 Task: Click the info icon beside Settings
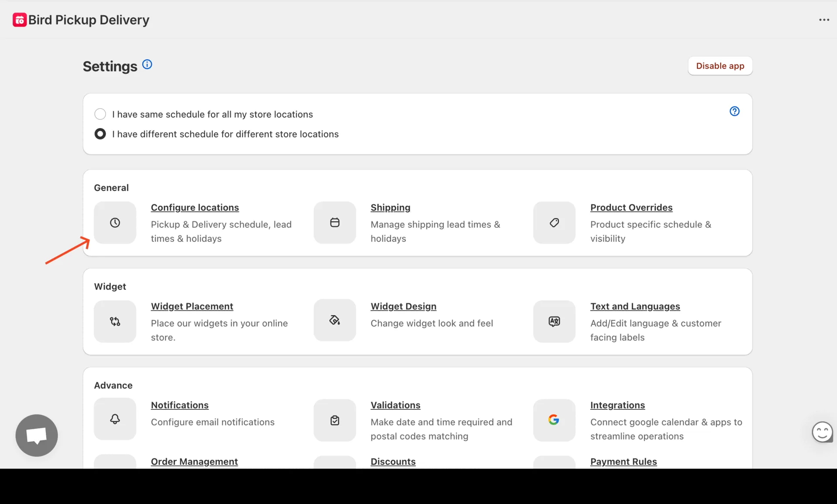[147, 65]
